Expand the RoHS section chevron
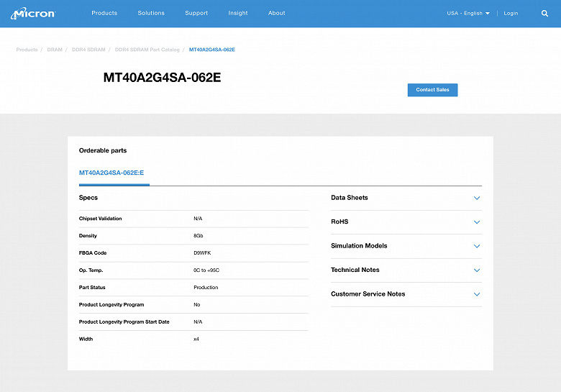Image resolution: width=561 pixels, height=392 pixels. (x=477, y=222)
